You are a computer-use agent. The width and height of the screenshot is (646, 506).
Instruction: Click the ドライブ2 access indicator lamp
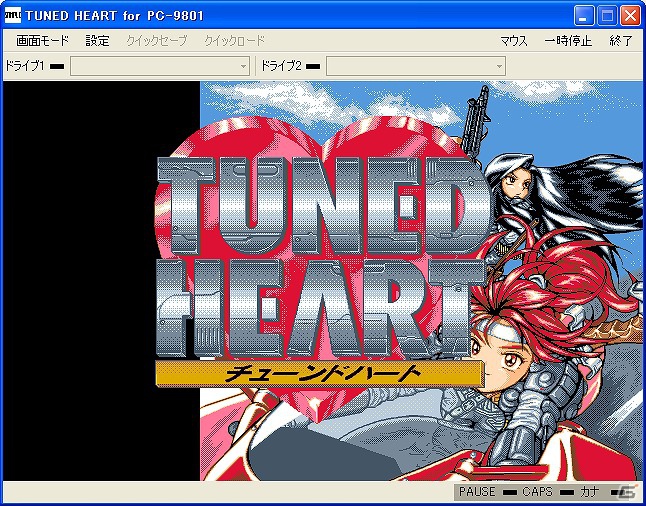(313, 66)
